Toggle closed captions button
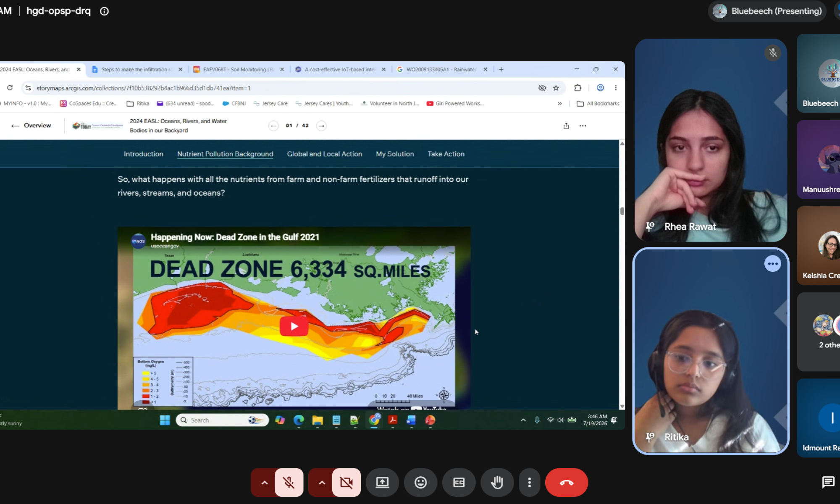 point(459,483)
